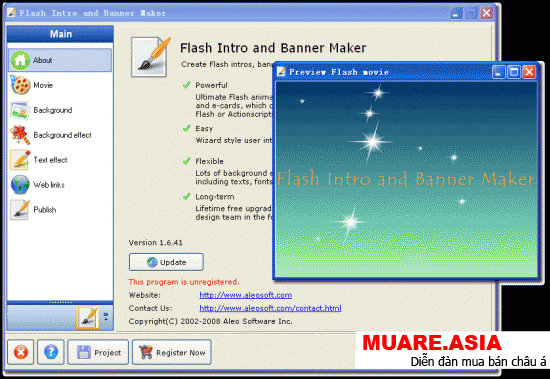Open the Web links globe icon
Viewport: 550px width, 379px height.
tap(20, 185)
